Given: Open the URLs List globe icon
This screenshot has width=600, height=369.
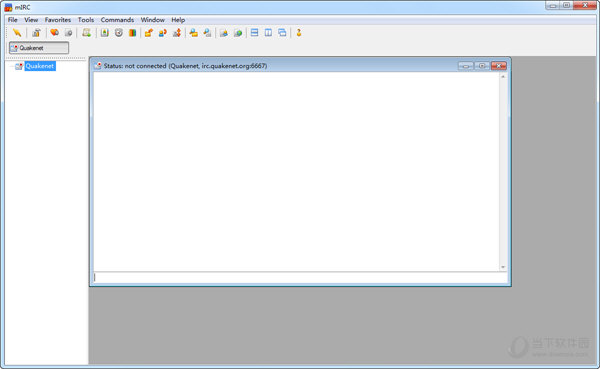Looking at the screenshot, I should pyautogui.click(x=238, y=33).
